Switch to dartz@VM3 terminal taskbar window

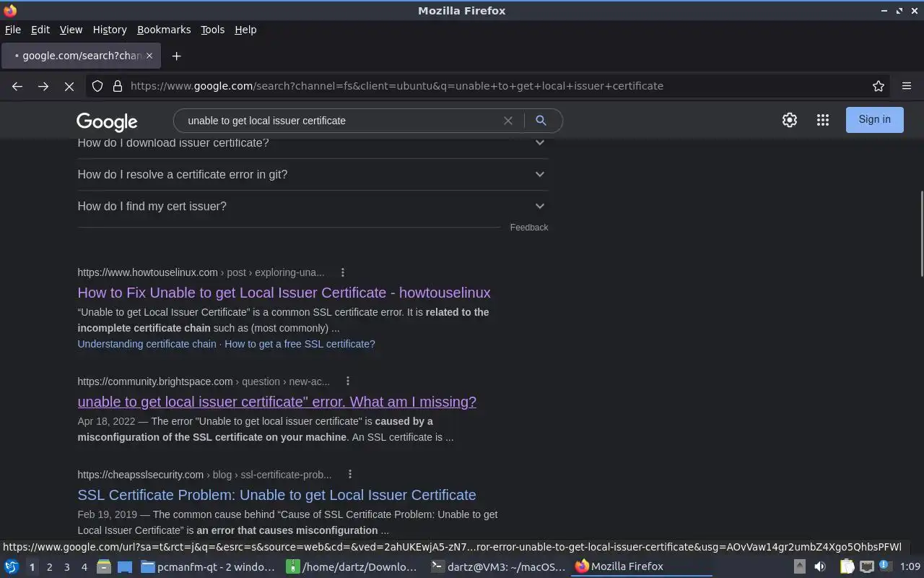498,567
